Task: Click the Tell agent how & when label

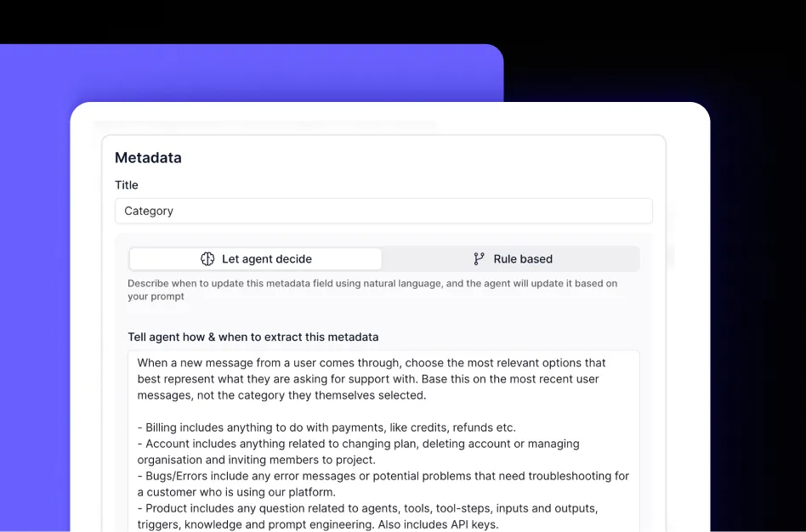Action: point(253,337)
